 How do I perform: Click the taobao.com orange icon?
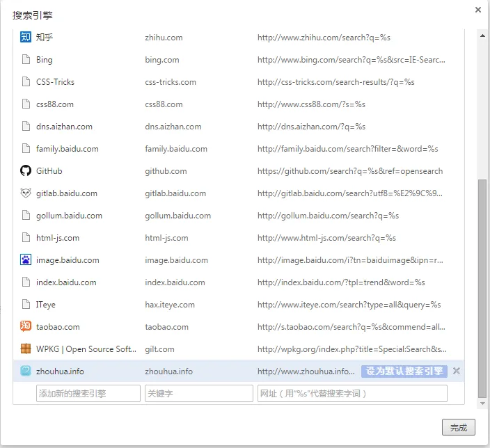26,326
